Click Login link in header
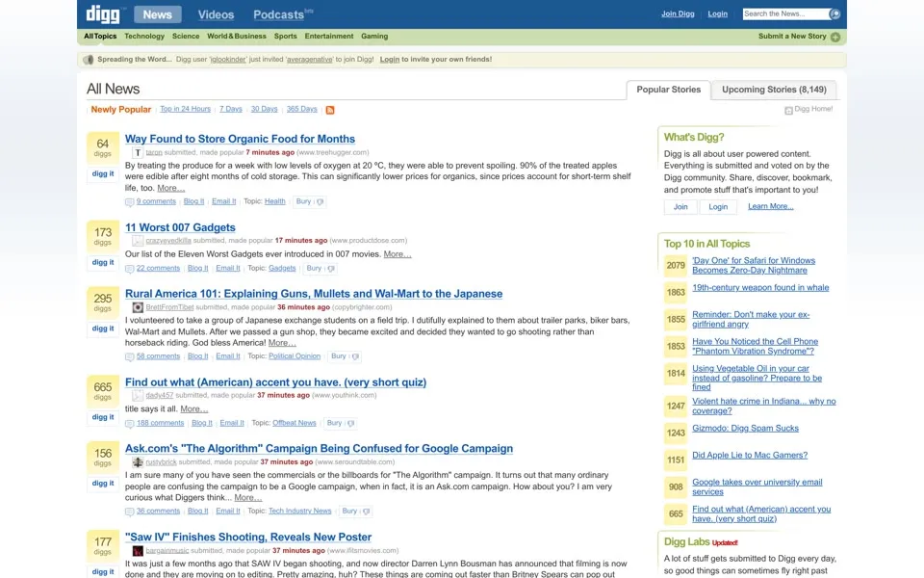Screen dimensions: 924x578 pos(717,13)
